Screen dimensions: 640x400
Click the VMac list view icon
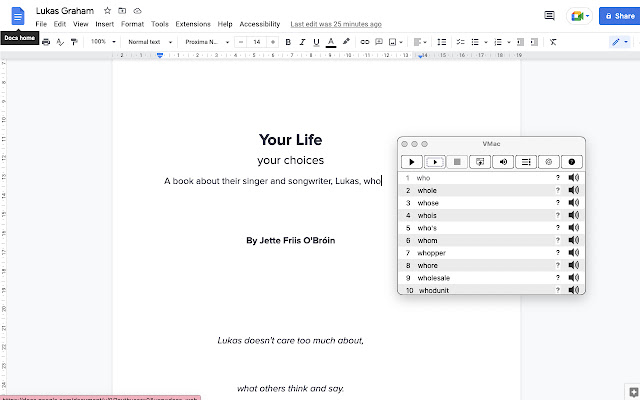tap(526, 161)
